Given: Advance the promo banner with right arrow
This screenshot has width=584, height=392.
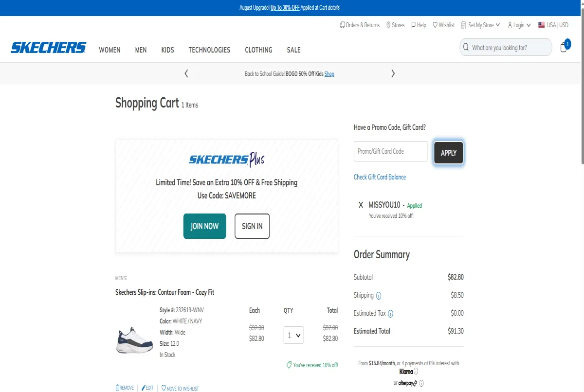Looking at the screenshot, I should [x=393, y=73].
